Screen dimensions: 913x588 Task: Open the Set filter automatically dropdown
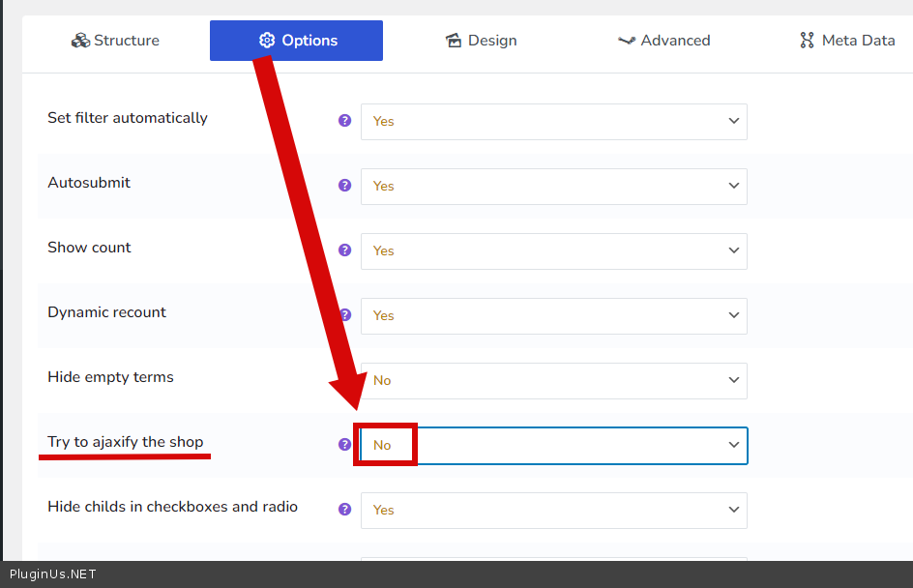point(553,122)
